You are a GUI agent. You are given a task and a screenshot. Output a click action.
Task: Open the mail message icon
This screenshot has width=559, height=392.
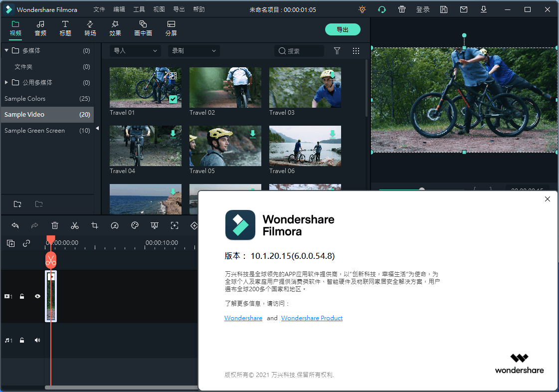point(463,9)
